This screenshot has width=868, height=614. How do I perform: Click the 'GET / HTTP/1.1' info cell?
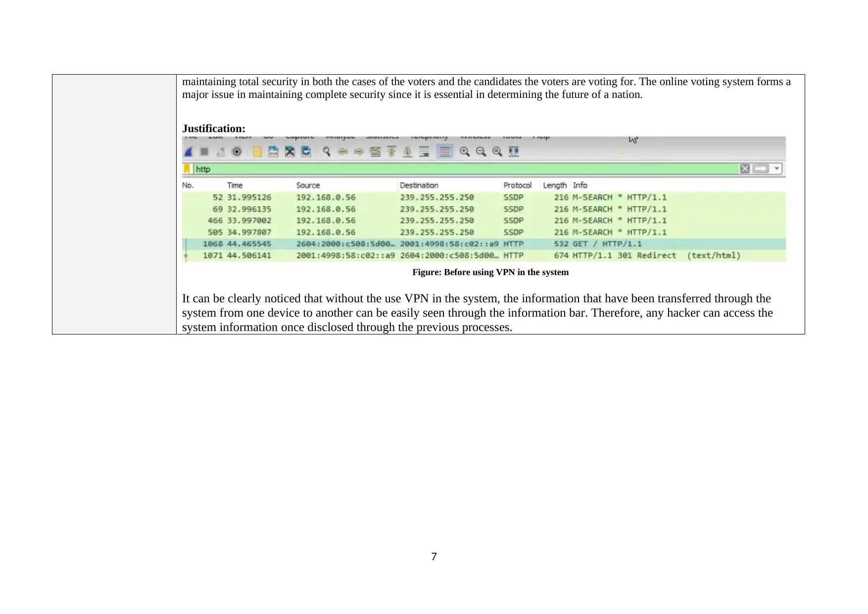607,244
